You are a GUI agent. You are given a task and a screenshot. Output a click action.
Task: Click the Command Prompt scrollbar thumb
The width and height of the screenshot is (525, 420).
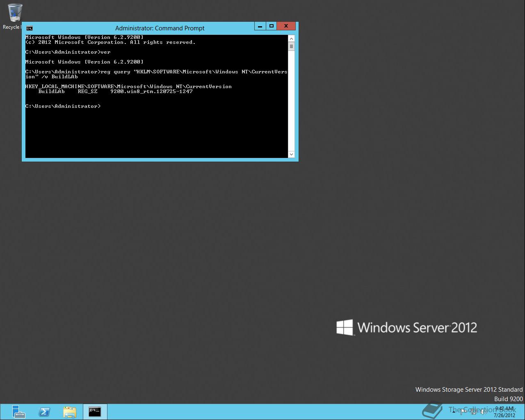291,46
